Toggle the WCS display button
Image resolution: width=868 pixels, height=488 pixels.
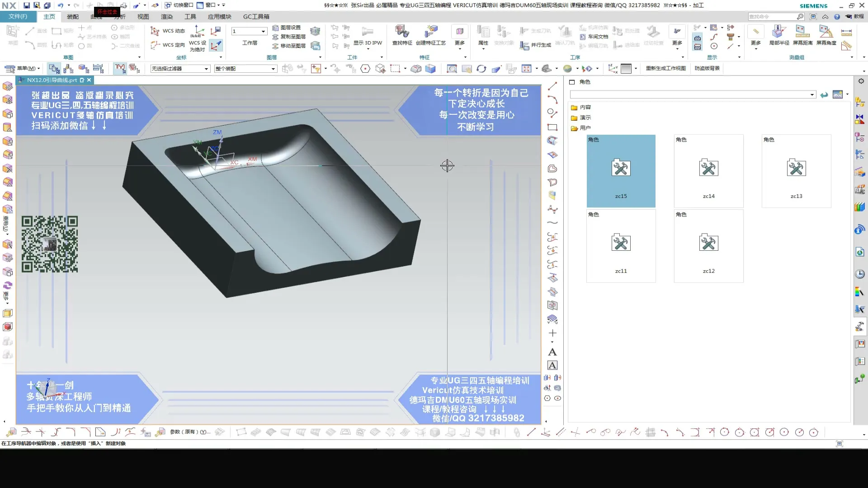(x=216, y=45)
